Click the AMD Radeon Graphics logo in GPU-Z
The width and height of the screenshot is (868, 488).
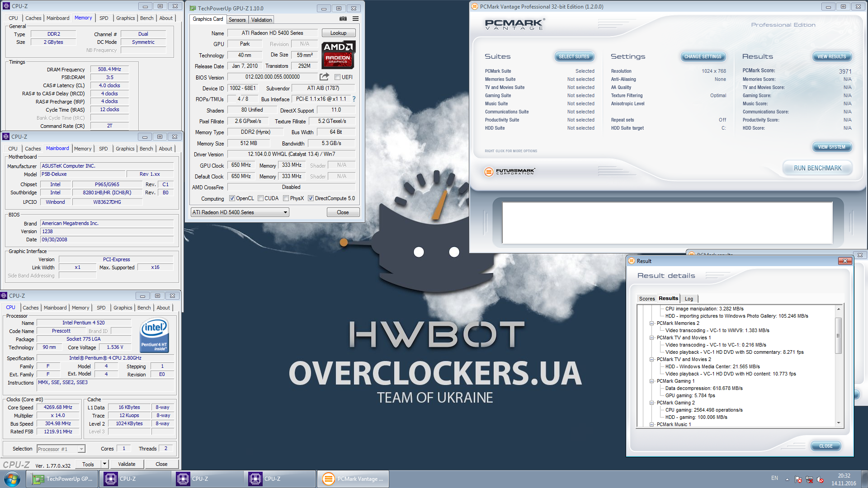(338, 54)
